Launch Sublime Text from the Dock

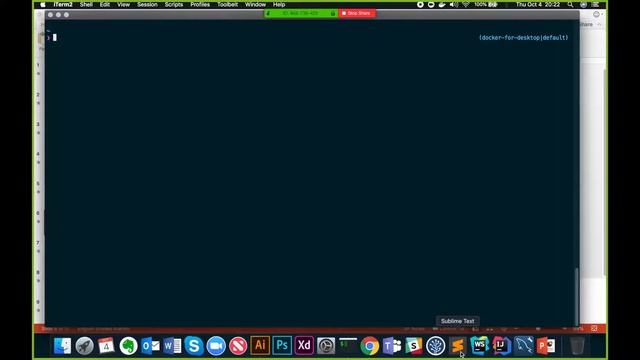(458, 346)
